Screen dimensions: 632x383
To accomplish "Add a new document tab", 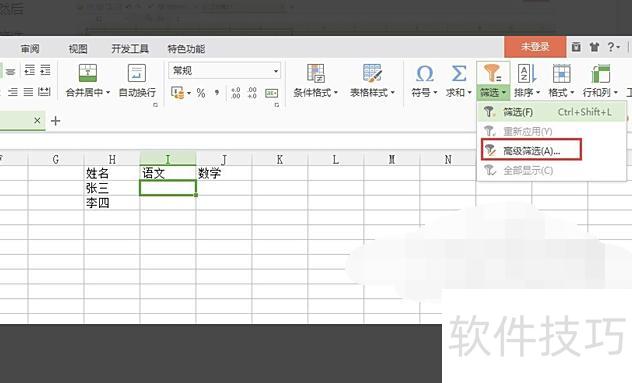I will click(x=56, y=121).
